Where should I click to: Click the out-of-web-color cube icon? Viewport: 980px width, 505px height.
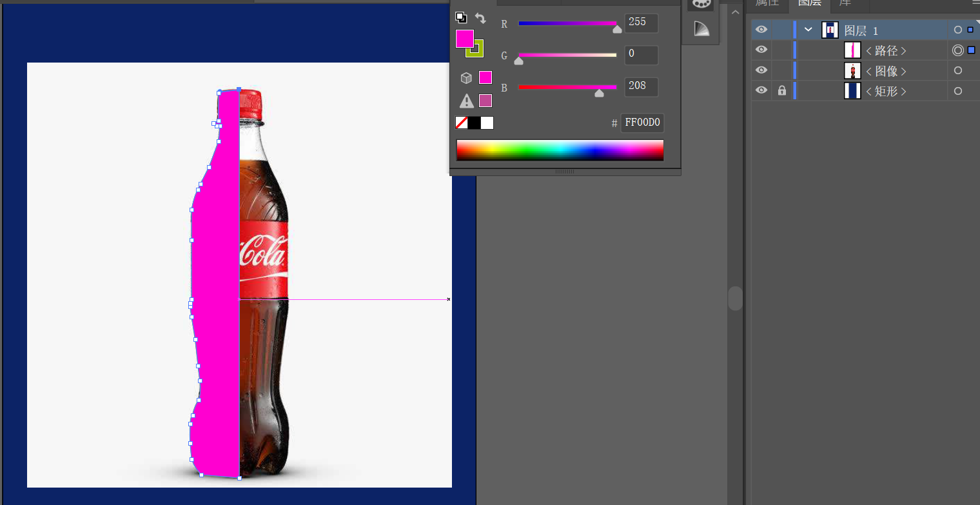tap(466, 78)
